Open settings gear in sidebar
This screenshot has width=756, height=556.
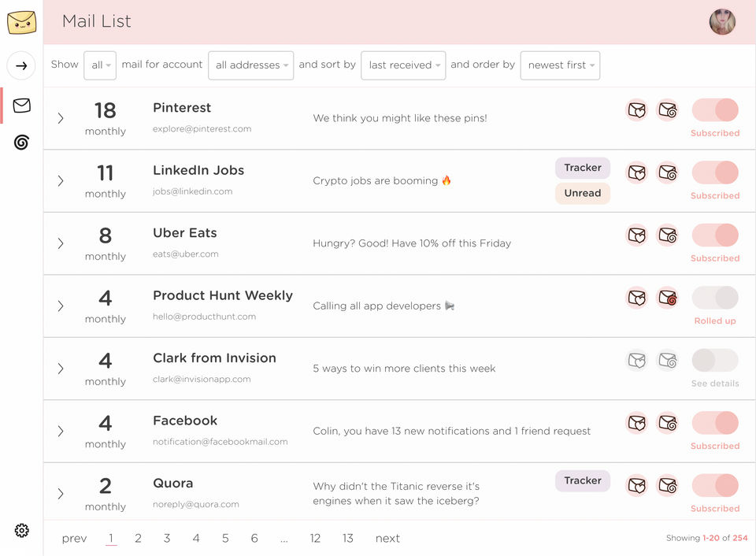click(21, 531)
